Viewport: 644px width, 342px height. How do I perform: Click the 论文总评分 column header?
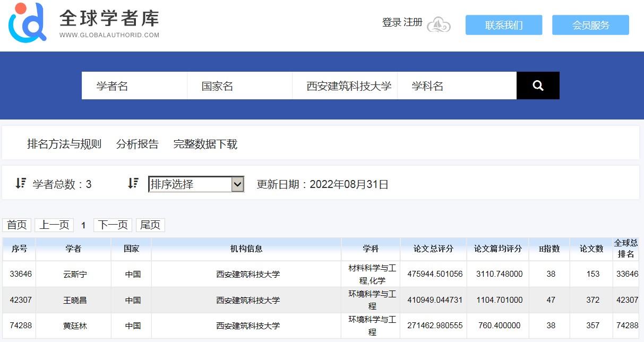coord(434,249)
